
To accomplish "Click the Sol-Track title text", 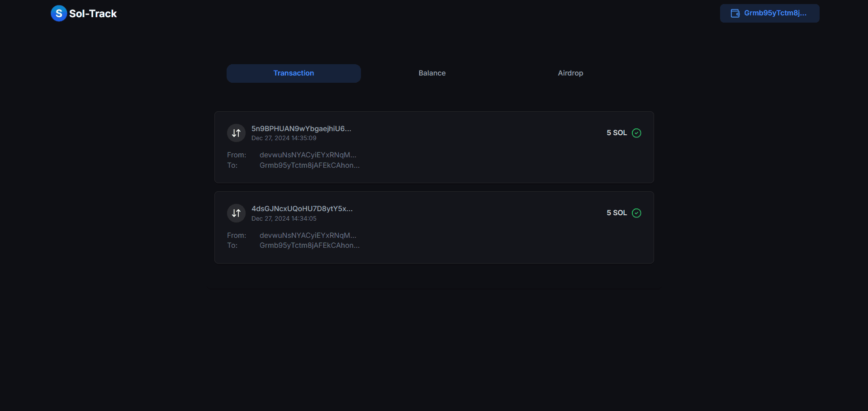I will (x=92, y=14).
